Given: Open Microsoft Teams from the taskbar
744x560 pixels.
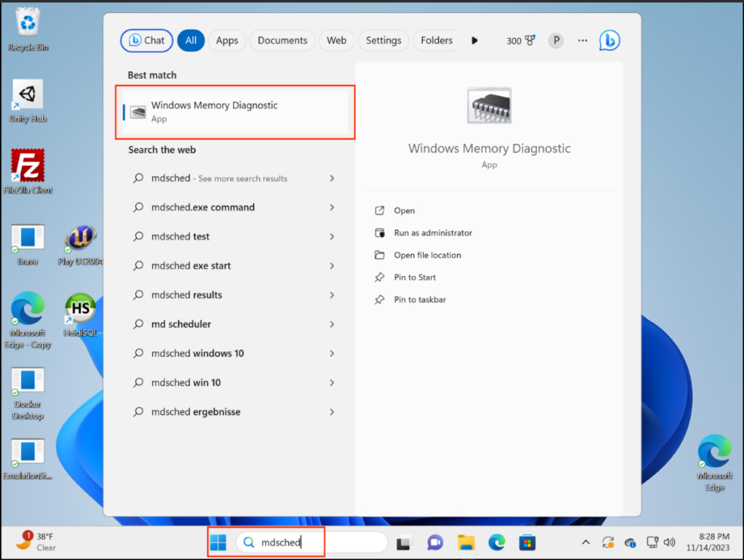Looking at the screenshot, I should click(434, 542).
